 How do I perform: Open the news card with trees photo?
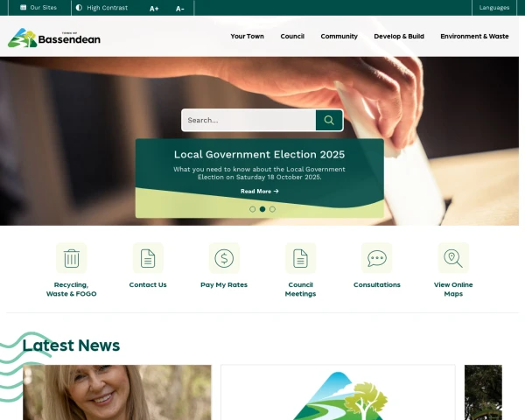tap(483, 393)
